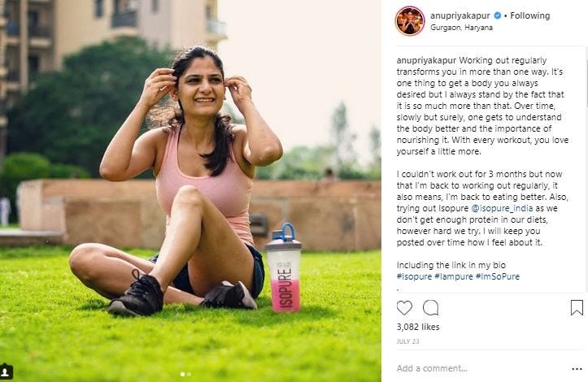Open anupriyakapur's profile picture
This screenshot has height=382, width=588.
pyautogui.click(x=410, y=21)
